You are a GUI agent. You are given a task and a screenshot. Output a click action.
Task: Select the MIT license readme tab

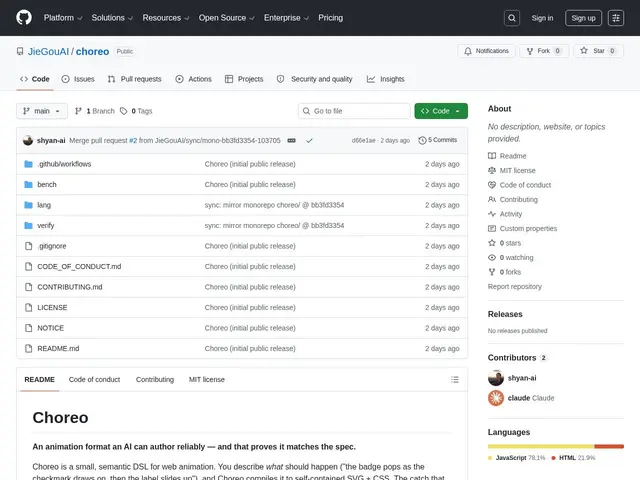pos(207,380)
